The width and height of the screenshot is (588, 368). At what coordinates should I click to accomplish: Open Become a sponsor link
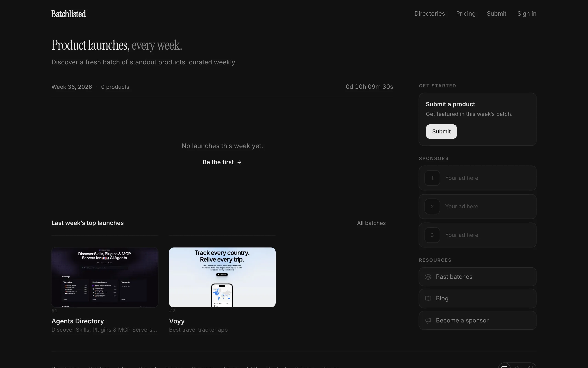click(478, 320)
